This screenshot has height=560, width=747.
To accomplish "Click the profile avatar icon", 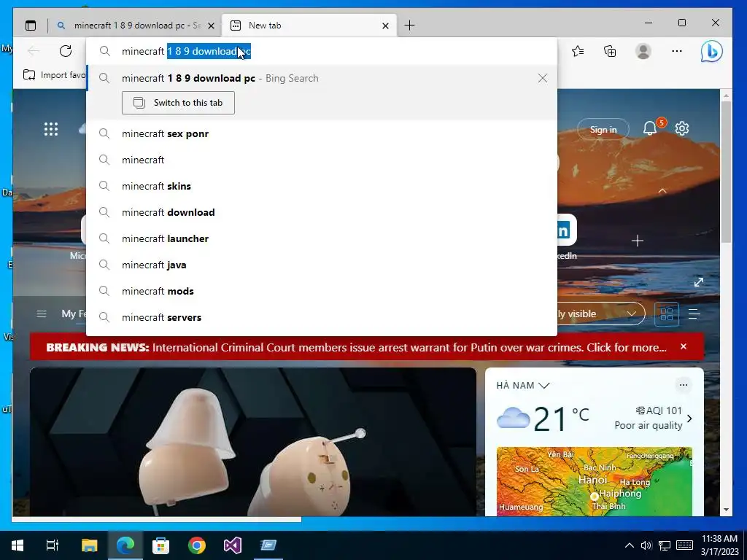I will [643, 51].
